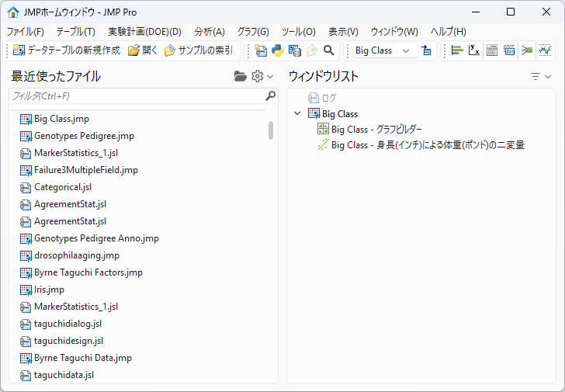Open the ファイル(F) menu
Image resolution: width=565 pixels, height=392 pixels.
[25, 32]
